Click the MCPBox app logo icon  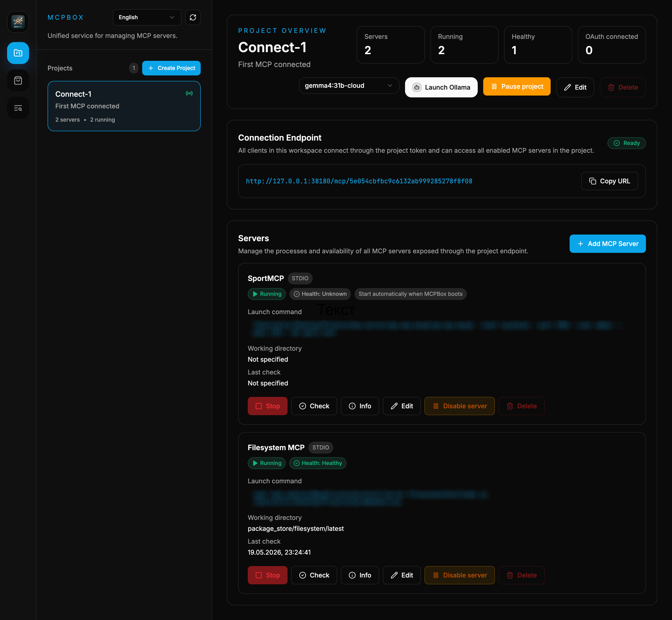[18, 22]
